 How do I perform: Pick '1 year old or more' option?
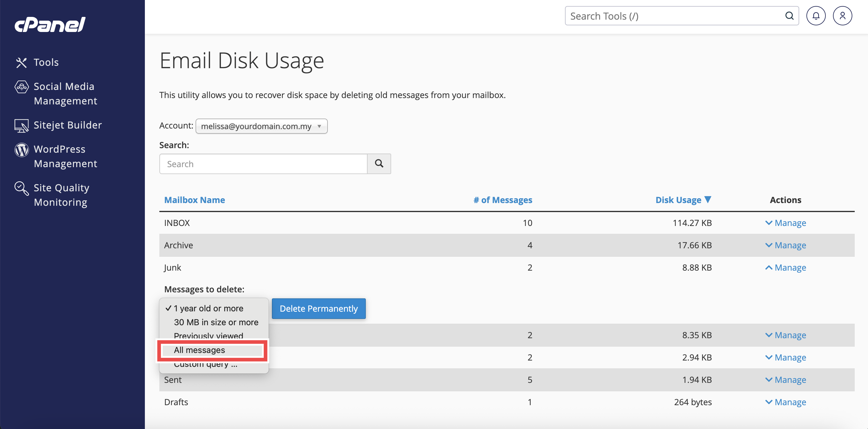point(208,308)
